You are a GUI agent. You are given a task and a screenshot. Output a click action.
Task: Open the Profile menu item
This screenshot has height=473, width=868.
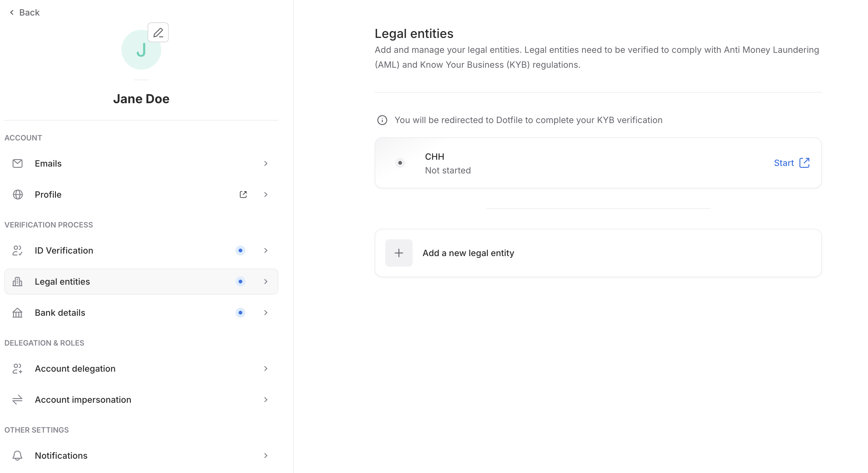pyautogui.click(x=141, y=195)
